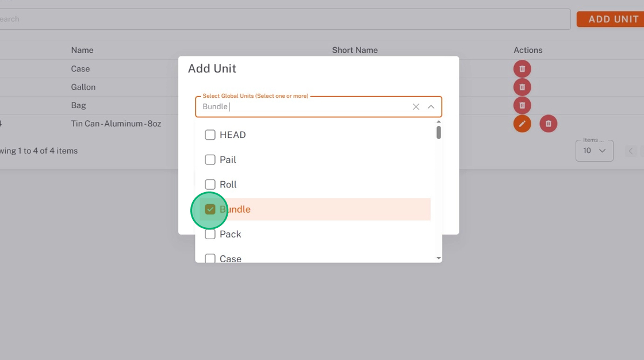The width and height of the screenshot is (644, 360).
Task: Collapse the Global Units dropdown
Action: click(x=431, y=107)
